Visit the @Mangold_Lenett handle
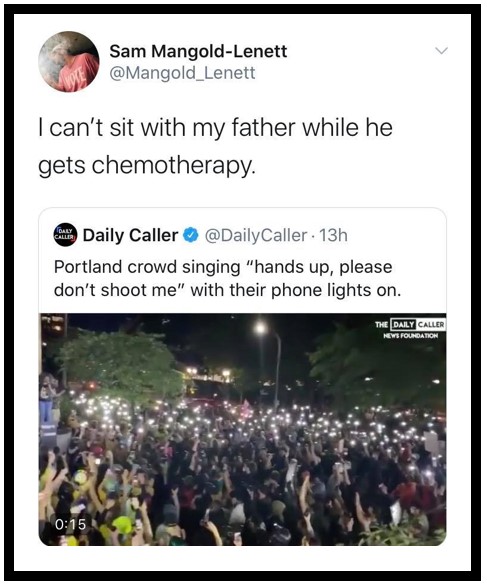Image resolution: width=487 pixels, height=588 pixels. coord(182,73)
